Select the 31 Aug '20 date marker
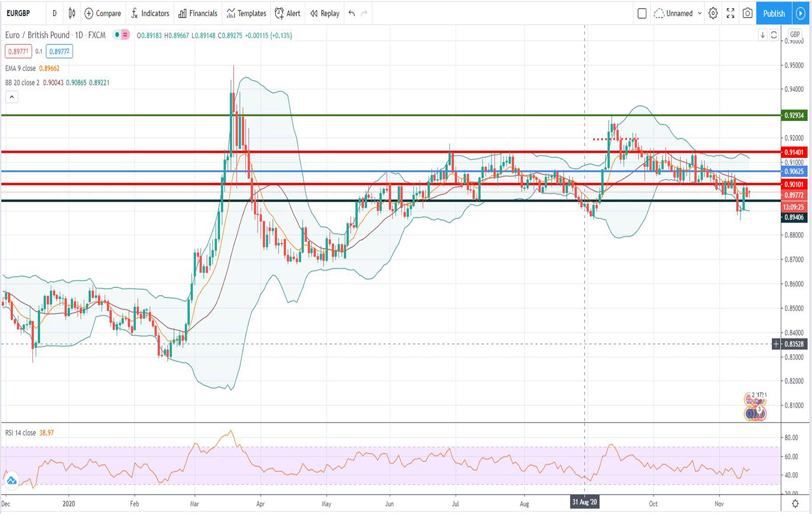Image resolution: width=812 pixels, height=514 pixels. pyautogui.click(x=584, y=502)
